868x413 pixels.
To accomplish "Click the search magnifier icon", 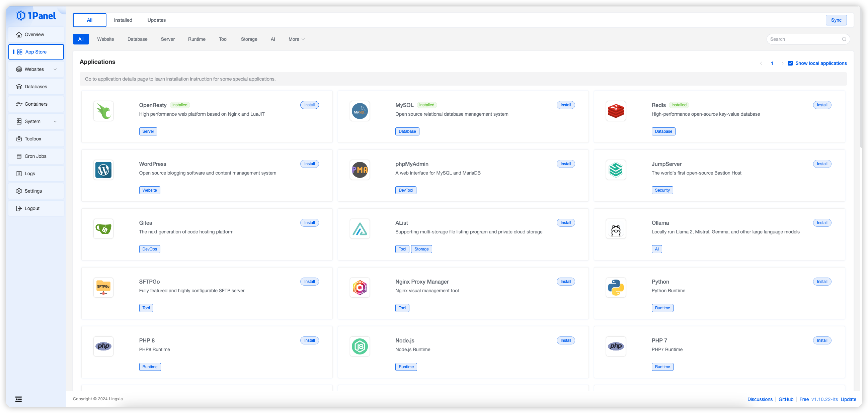I will coord(844,39).
